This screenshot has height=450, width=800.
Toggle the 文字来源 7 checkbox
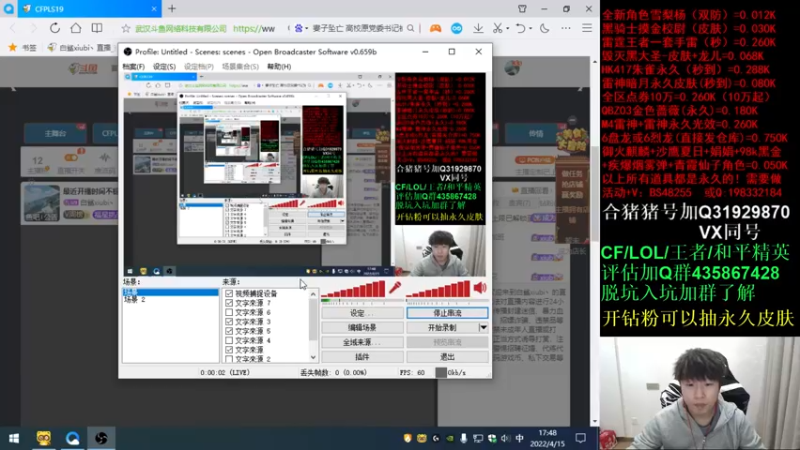pyautogui.click(x=229, y=303)
